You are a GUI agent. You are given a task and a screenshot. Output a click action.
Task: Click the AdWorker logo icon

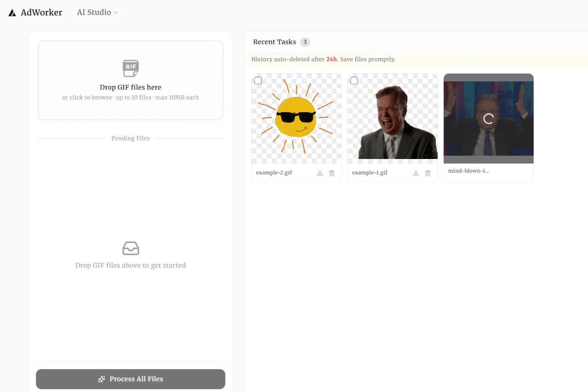(x=12, y=13)
